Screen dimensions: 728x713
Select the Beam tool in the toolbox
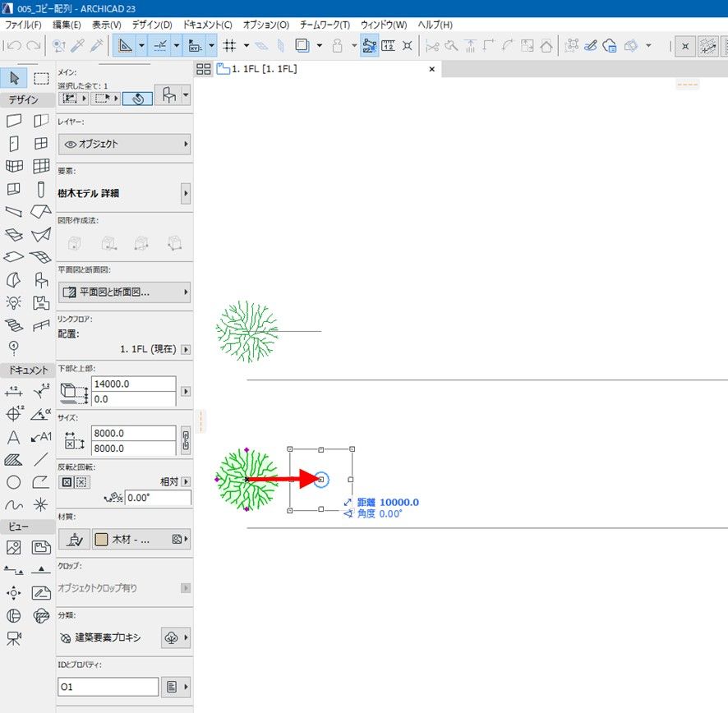click(x=14, y=212)
